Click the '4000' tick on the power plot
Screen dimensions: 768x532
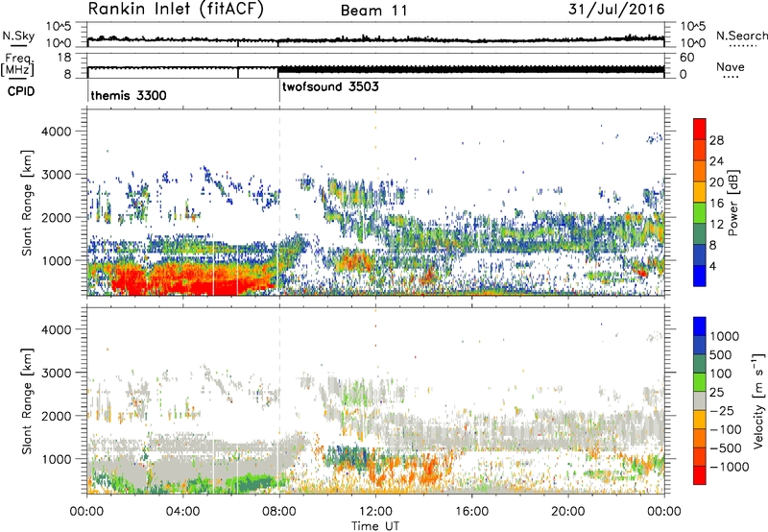click(56, 132)
